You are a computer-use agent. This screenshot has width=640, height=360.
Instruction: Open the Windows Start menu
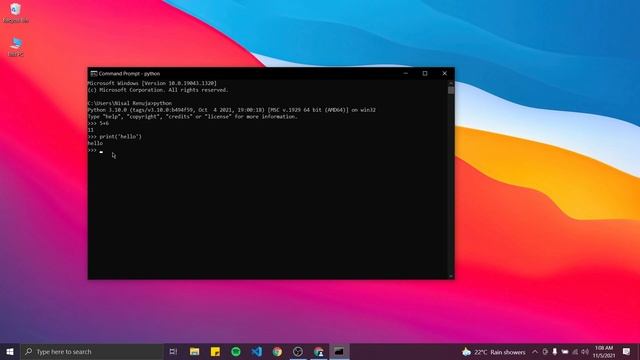[10, 351]
